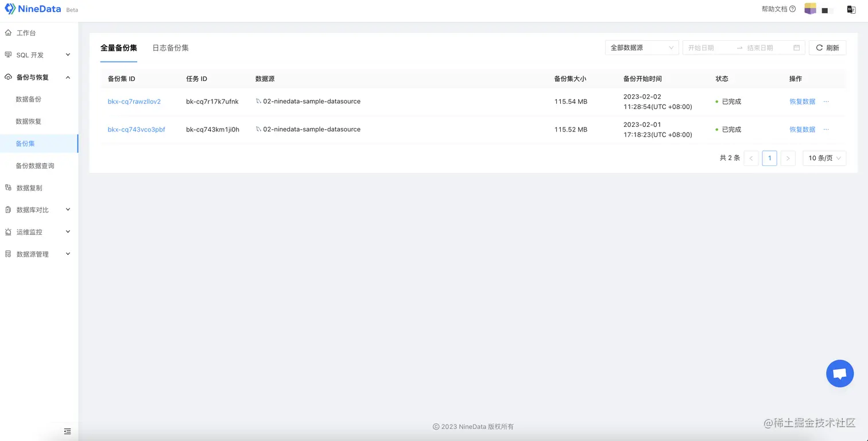Click the 备份集大小 column header
Image resolution: width=868 pixels, height=441 pixels.
click(570, 79)
